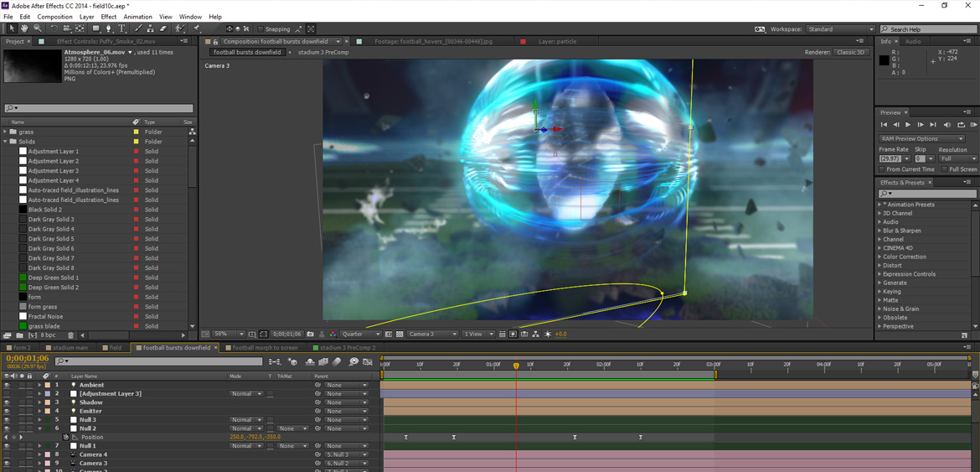Open the Animation menu
The width and height of the screenshot is (980, 472).
point(137,17)
